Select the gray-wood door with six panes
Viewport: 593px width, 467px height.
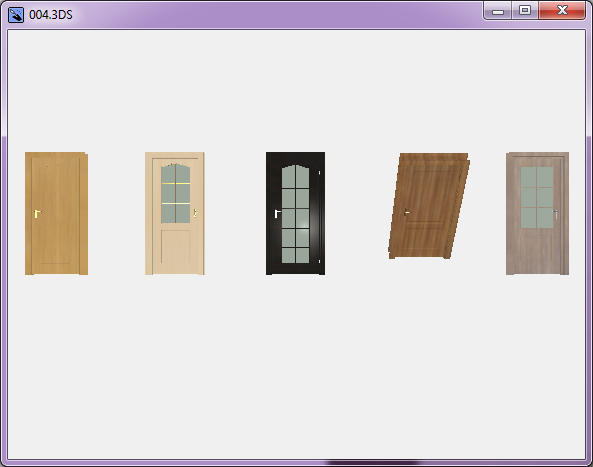[x=537, y=214]
